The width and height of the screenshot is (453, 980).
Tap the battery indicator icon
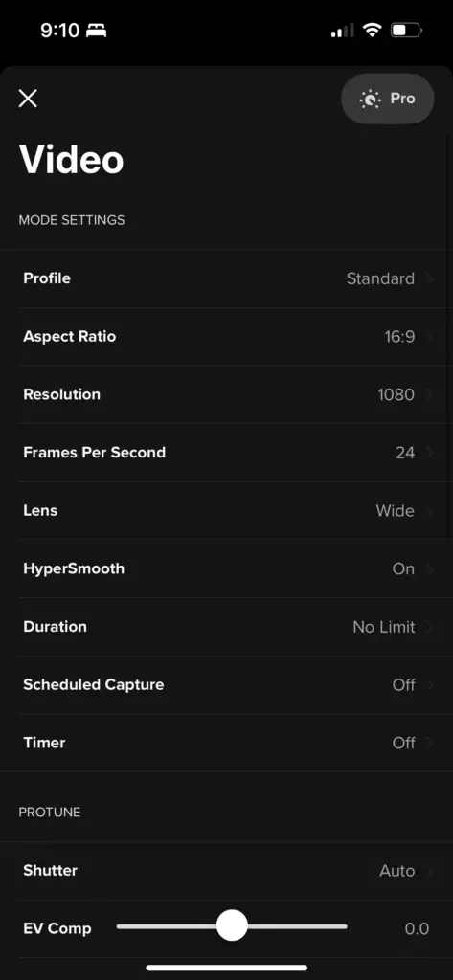click(x=406, y=30)
